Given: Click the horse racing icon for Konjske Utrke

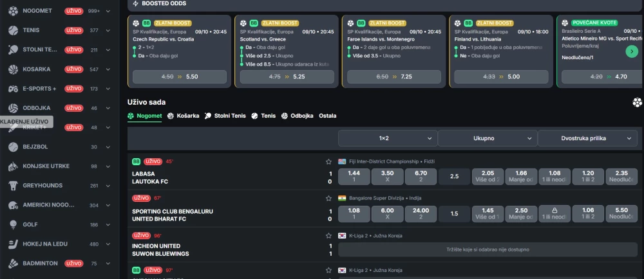Looking at the screenshot, I should 12,166.
